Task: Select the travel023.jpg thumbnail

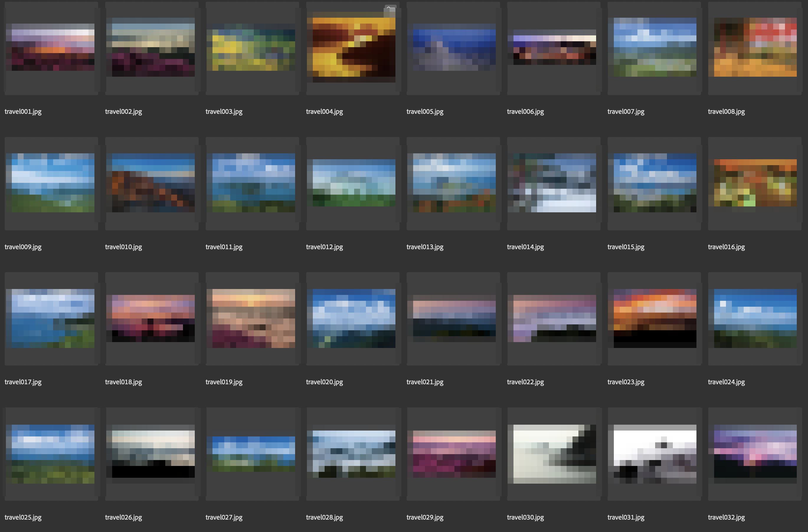Action: (x=655, y=318)
